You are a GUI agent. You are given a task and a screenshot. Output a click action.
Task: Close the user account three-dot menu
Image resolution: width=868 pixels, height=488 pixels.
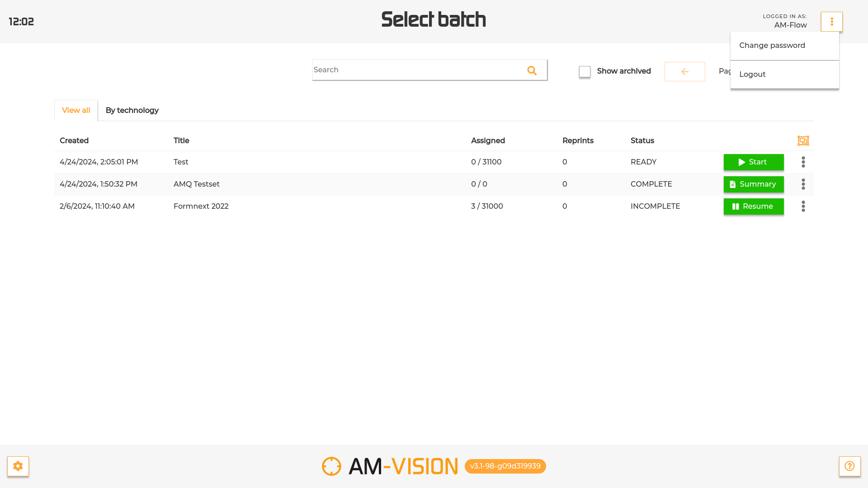[x=831, y=22]
